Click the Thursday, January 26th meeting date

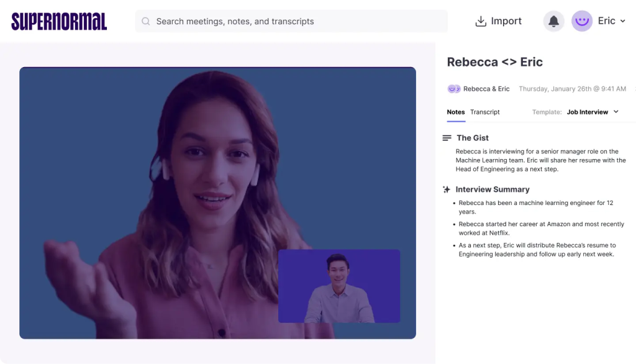pos(572,89)
